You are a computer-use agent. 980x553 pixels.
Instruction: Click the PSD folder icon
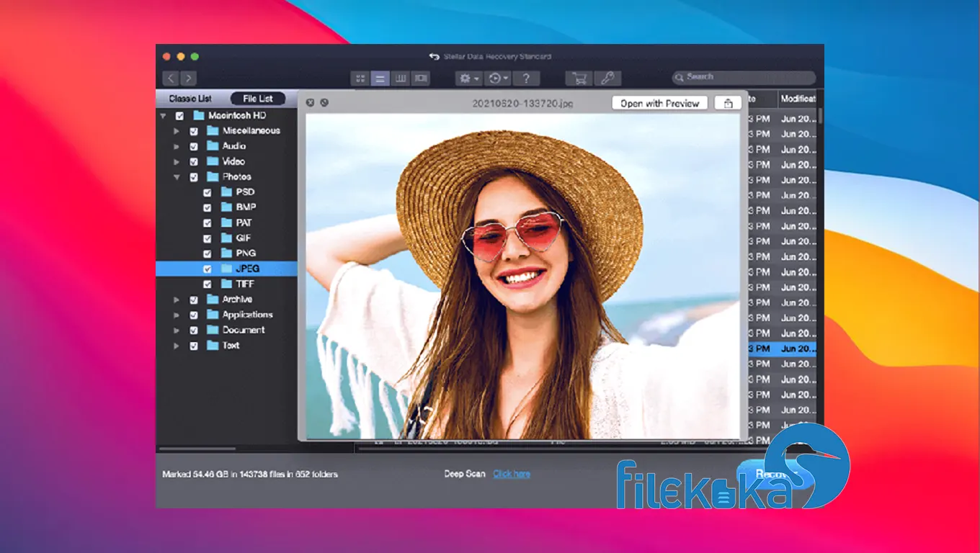tap(226, 192)
